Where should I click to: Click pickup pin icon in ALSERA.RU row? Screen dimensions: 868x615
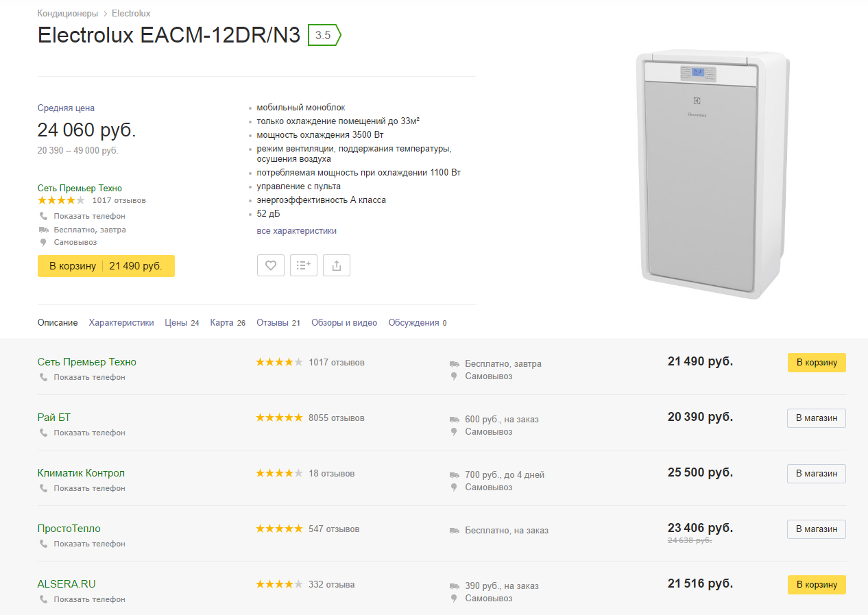pos(454,599)
